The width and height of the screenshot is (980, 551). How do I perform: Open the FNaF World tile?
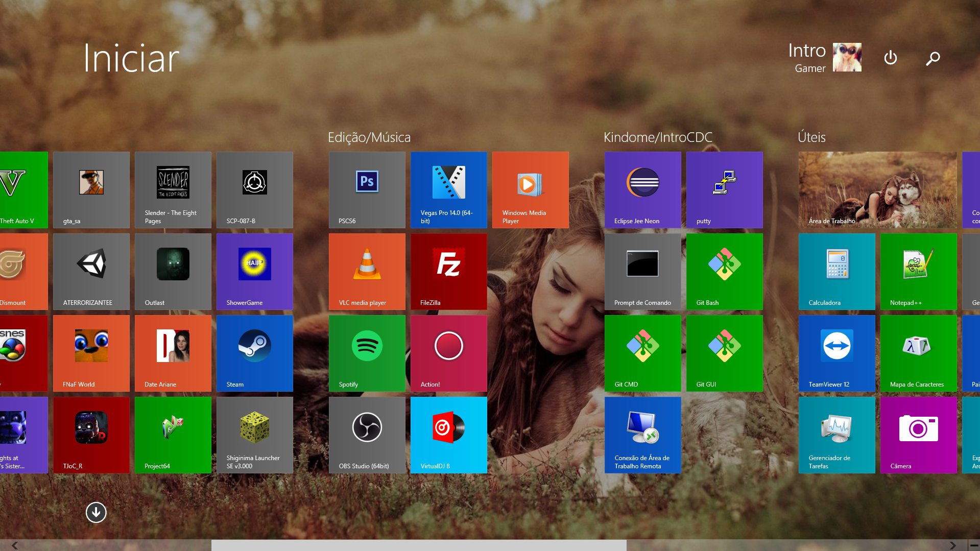(91, 353)
